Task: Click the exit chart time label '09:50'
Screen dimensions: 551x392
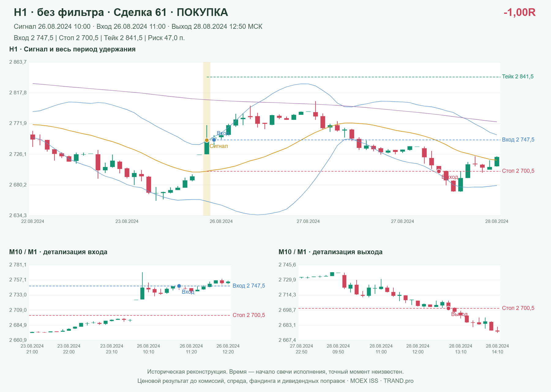Action: [338, 352]
